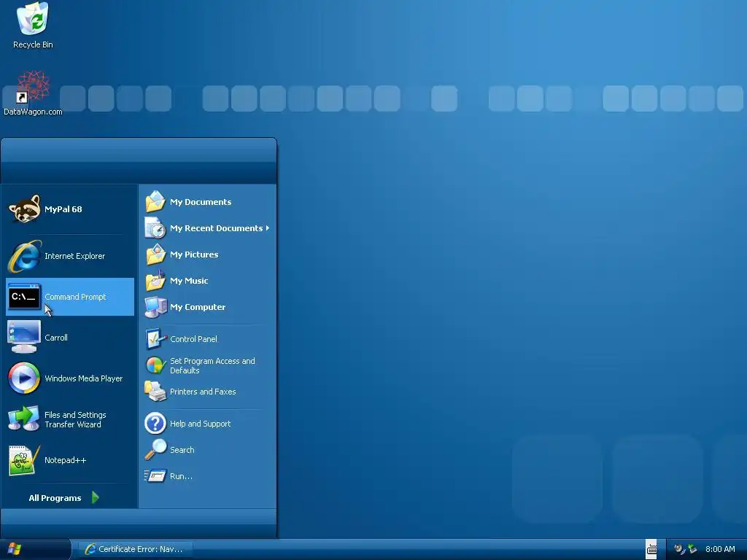Image resolution: width=747 pixels, height=560 pixels.
Task: Choose the Printers and Faxes entry text
Action: point(203,392)
